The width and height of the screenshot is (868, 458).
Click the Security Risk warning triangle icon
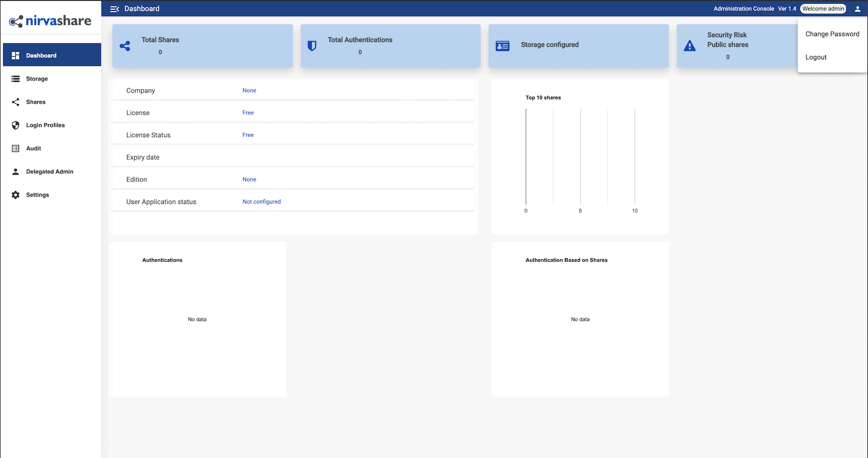690,46
